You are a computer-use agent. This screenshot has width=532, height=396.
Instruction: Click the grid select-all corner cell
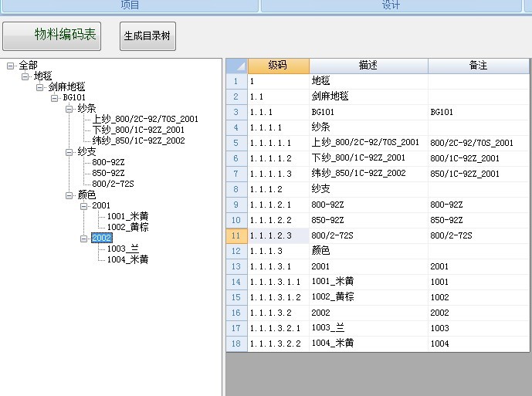(x=236, y=66)
